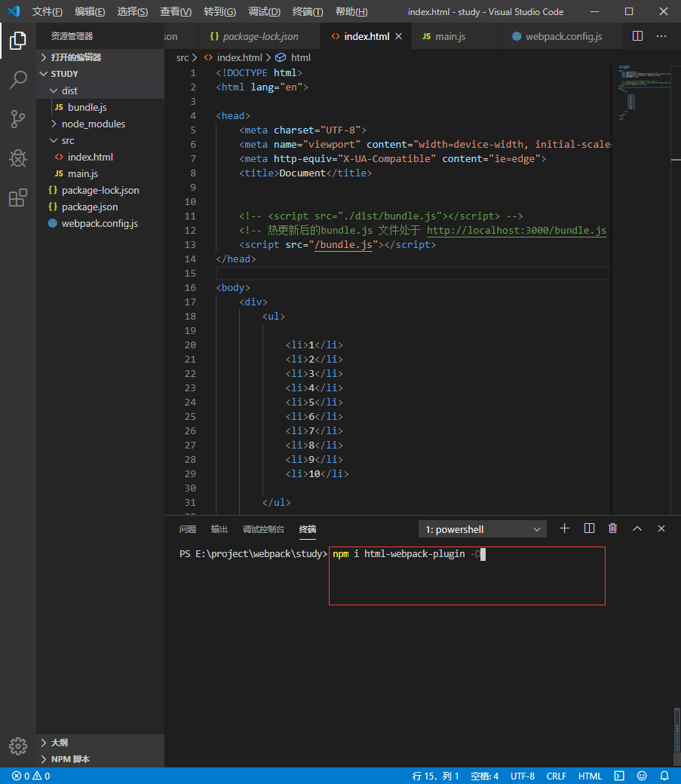Image resolution: width=681 pixels, height=784 pixels.
Task: Click the terminal icon in status bar
Action: [x=619, y=776]
